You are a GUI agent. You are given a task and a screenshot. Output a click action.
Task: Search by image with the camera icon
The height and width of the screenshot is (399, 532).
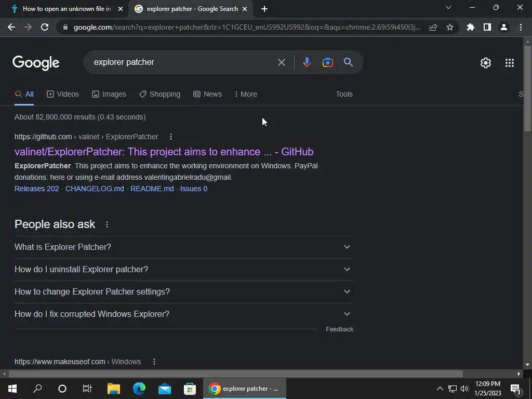click(x=327, y=62)
